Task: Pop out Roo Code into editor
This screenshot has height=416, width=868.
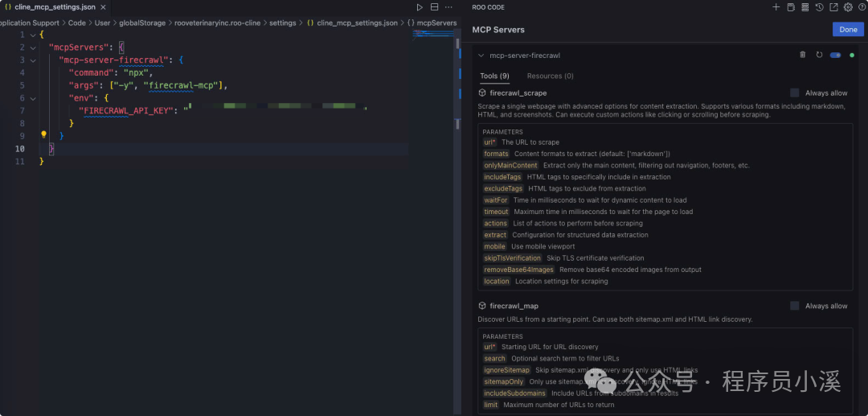Action: [x=833, y=7]
